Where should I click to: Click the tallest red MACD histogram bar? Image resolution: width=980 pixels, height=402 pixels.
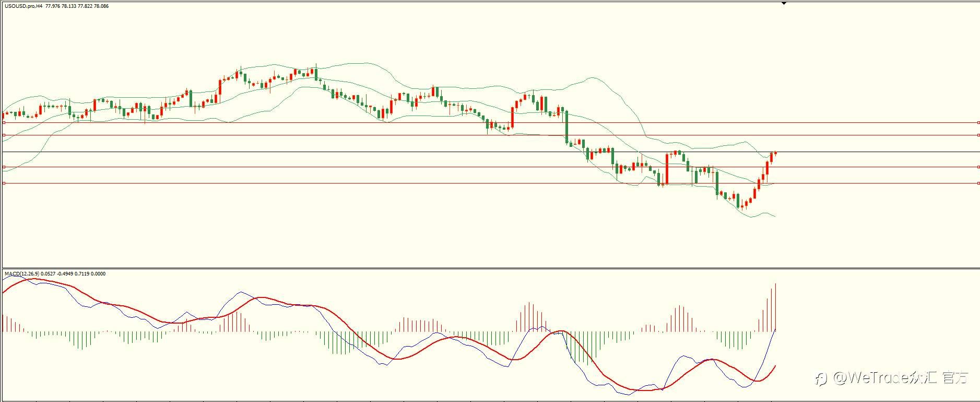775,307
